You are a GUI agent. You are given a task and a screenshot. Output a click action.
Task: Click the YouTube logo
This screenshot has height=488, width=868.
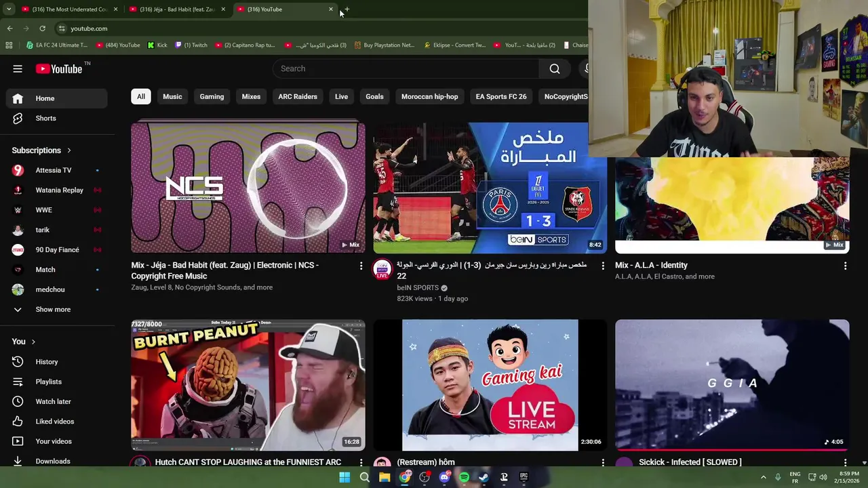pos(58,68)
